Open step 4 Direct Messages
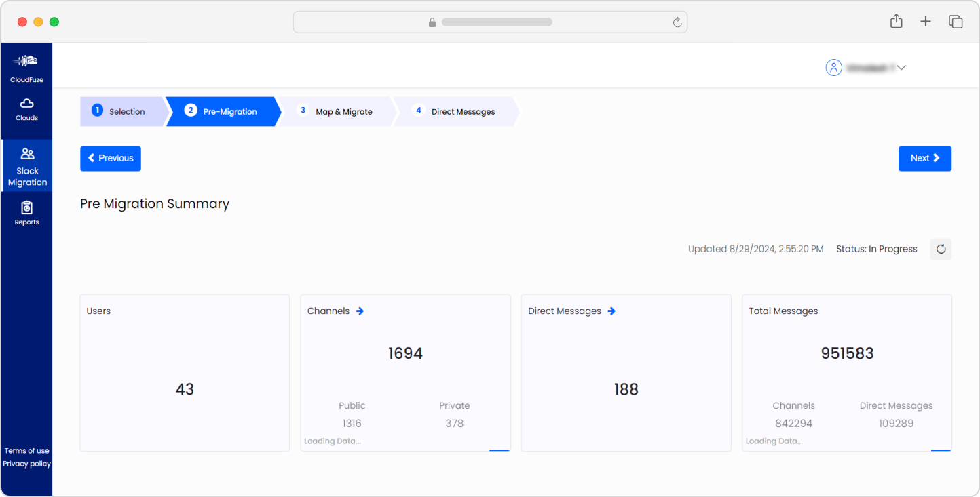Screen dimensions: 980x497 pyautogui.click(x=456, y=112)
